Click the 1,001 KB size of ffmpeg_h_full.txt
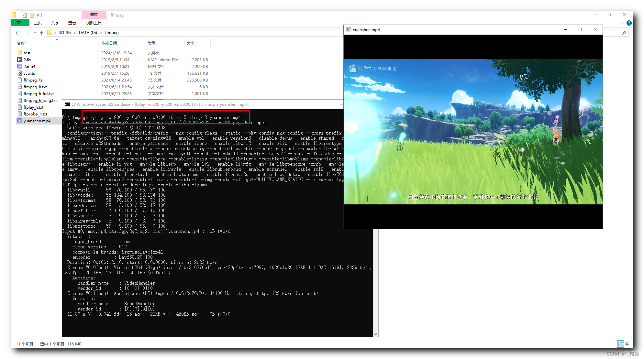Screen dimensions: 644x359 200,93
